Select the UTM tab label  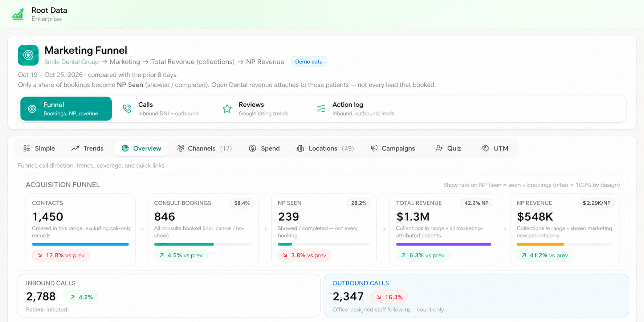[x=501, y=148]
